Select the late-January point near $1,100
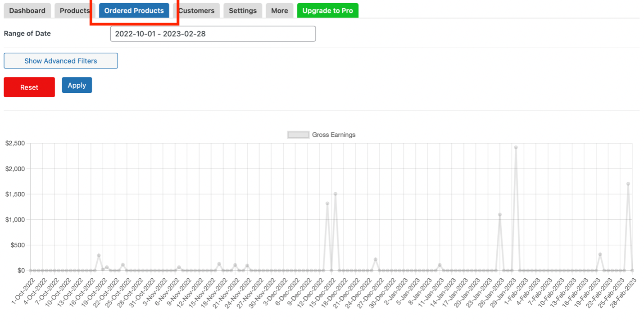The height and width of the screenshot is (326, 644). click(x=500, y=215)
